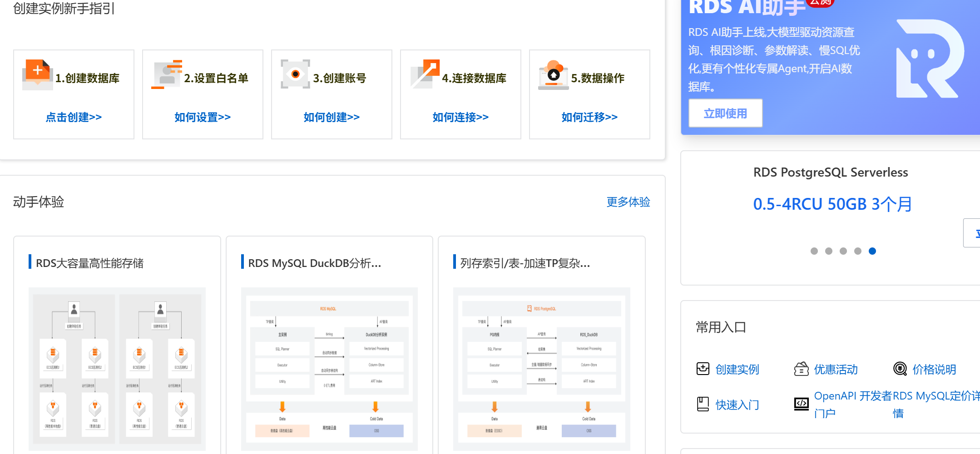Click the partially visible button beside the Serverless offer
Screen dimensions: 980x454
[972, 233]
